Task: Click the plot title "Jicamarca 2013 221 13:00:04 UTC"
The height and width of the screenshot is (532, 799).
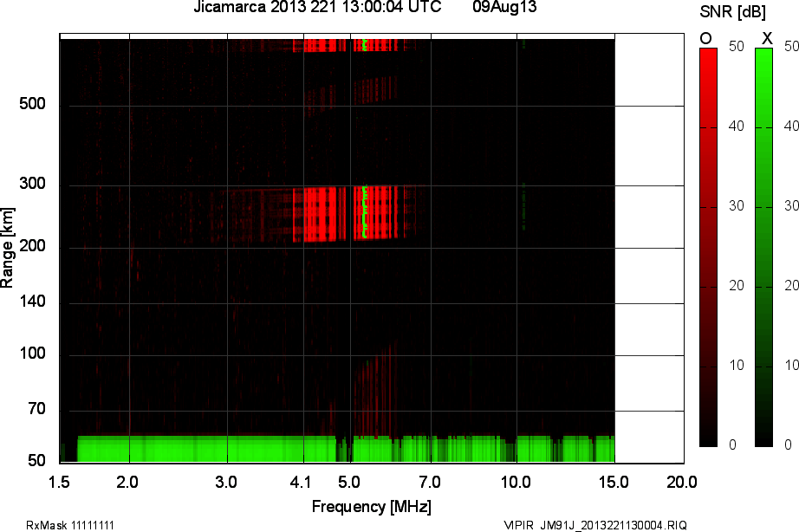Action: point(317,7)
